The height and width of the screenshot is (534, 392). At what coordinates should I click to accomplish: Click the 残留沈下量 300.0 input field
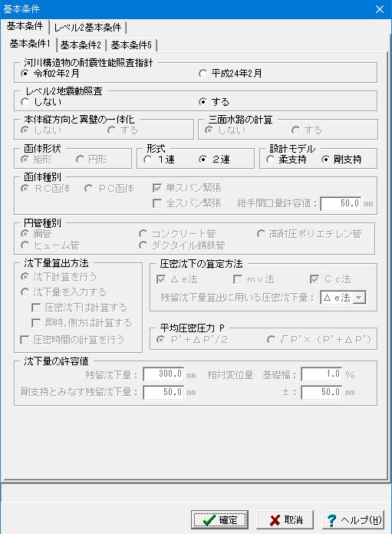[163, 374]
